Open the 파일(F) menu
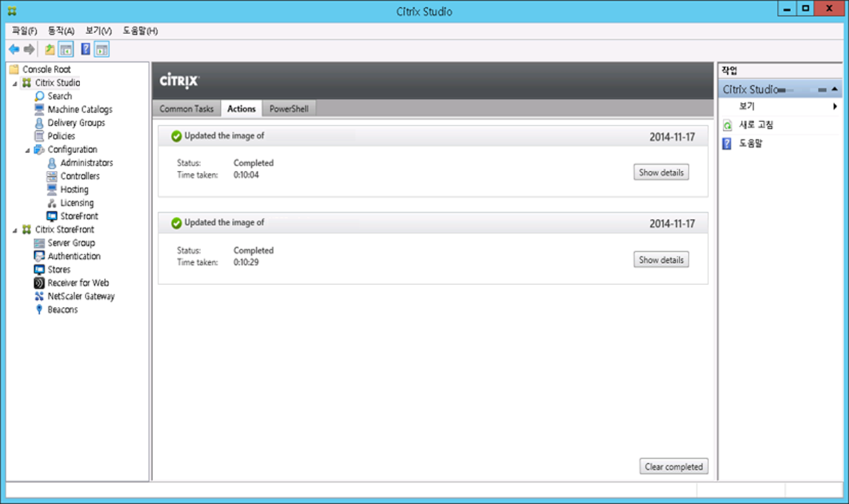Screen dimensions: 849x504 pyautogui.click(x=24, y=31)
